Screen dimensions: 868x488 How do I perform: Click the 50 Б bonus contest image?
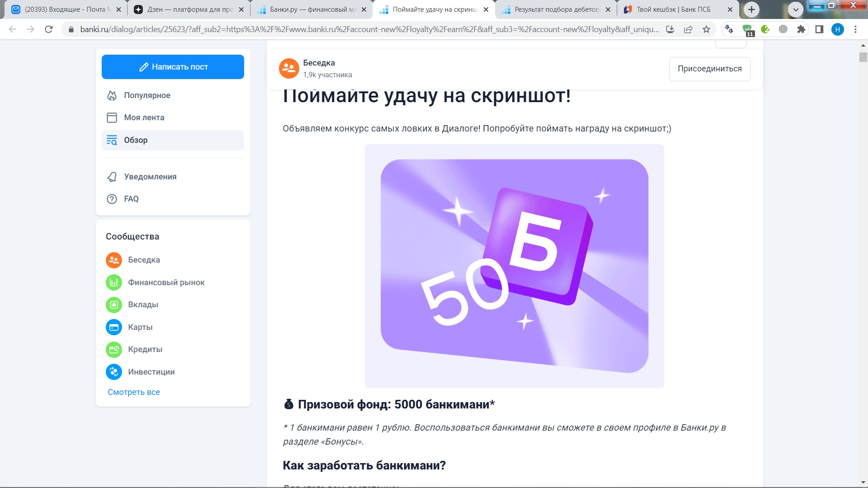tap(514, 266)
